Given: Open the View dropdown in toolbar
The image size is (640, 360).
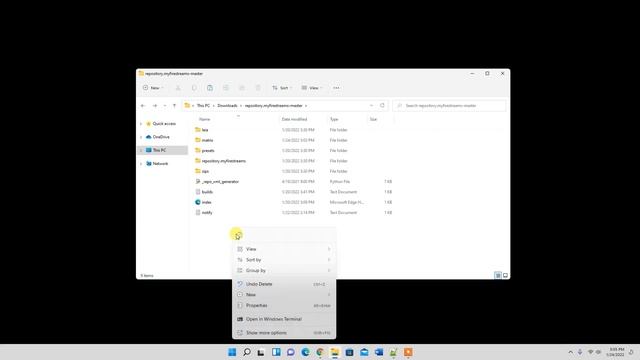Looking at the screenshot, I should pyautogui.click(x=312, y=88).
